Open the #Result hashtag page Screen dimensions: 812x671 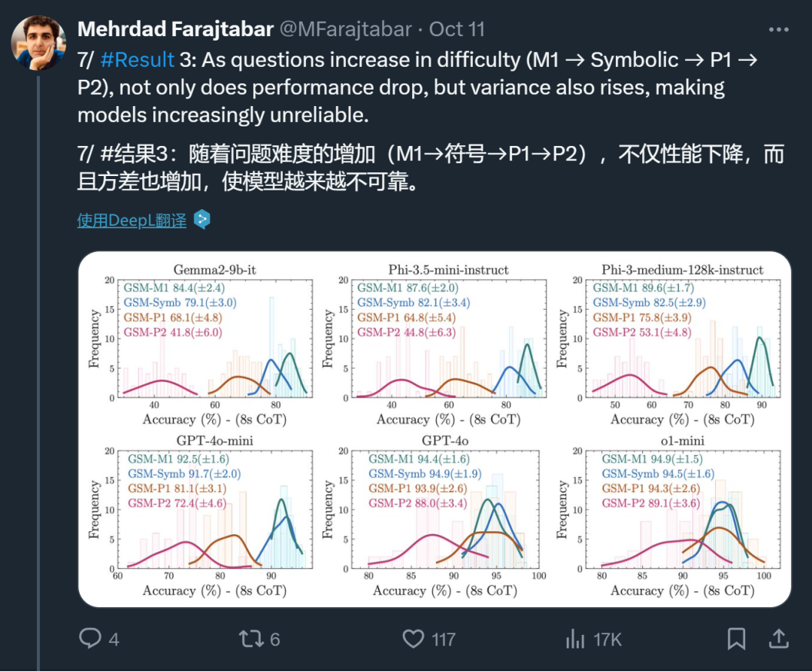pos(137,59)
